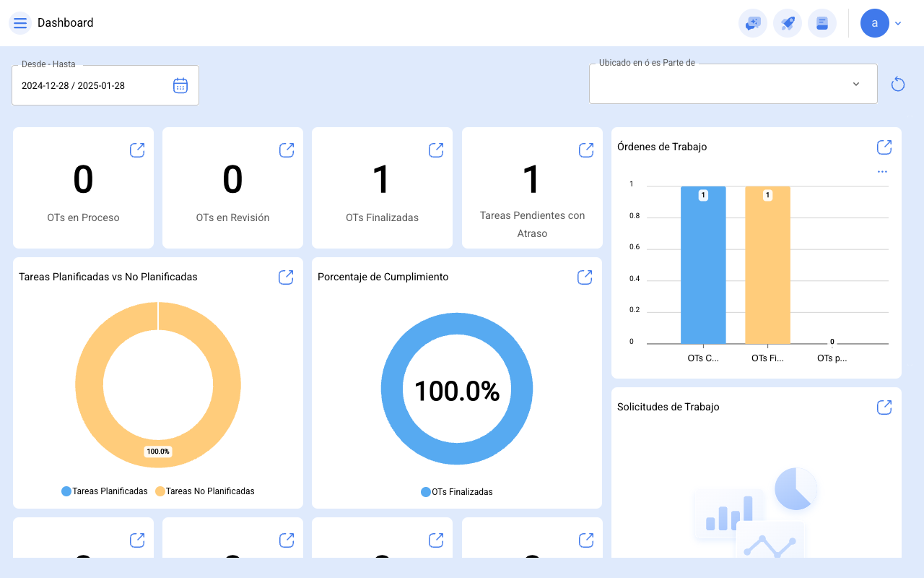Click the small "100.0%" label on orange donut
Screen dimensions: 924x578
158,452
